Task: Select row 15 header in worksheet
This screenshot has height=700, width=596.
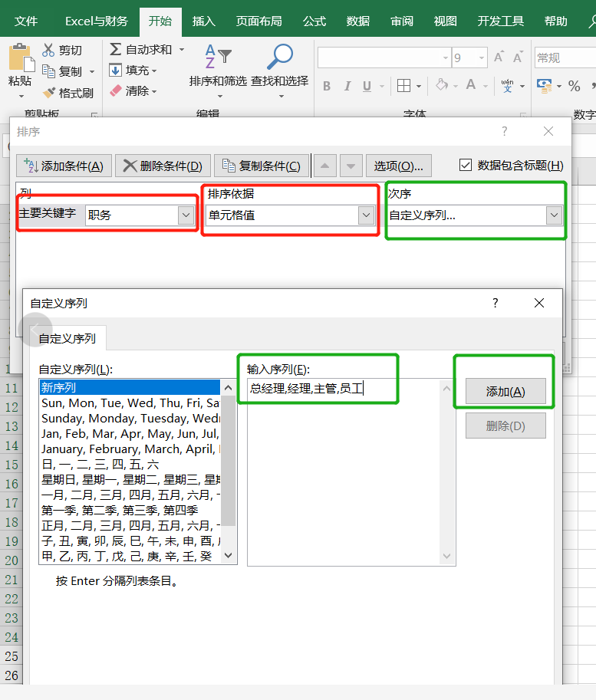Action: point(12,465)
